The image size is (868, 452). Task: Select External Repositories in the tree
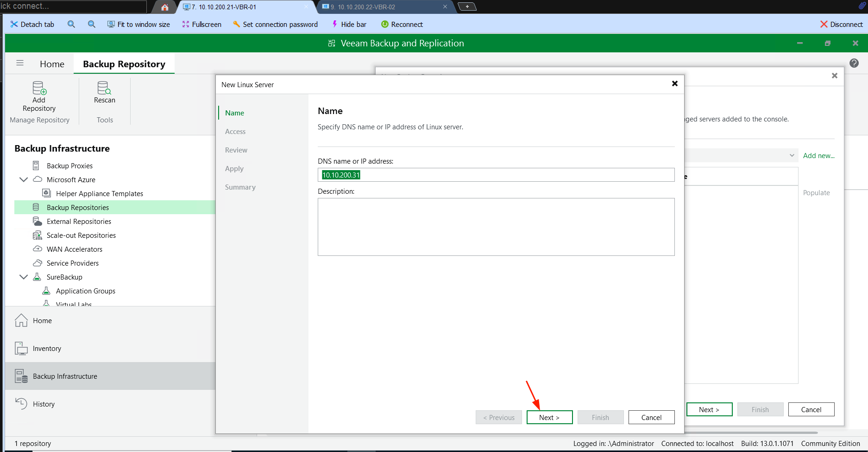point(79,221)
